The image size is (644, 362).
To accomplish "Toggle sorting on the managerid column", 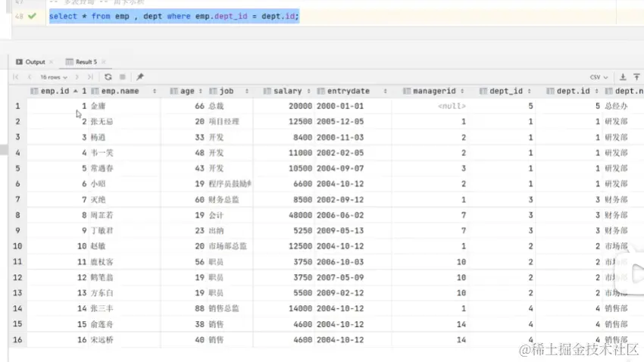I will click(462, 91).
